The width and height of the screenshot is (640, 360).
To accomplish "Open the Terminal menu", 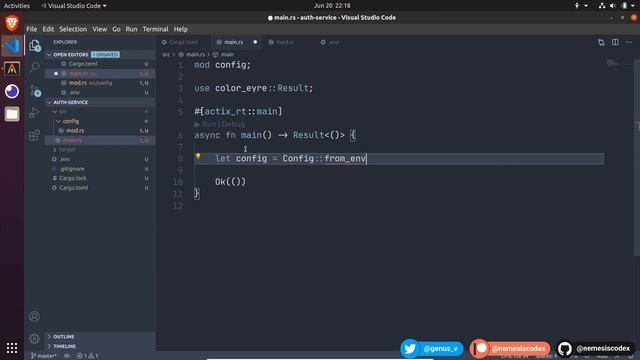I will point(155,29).
